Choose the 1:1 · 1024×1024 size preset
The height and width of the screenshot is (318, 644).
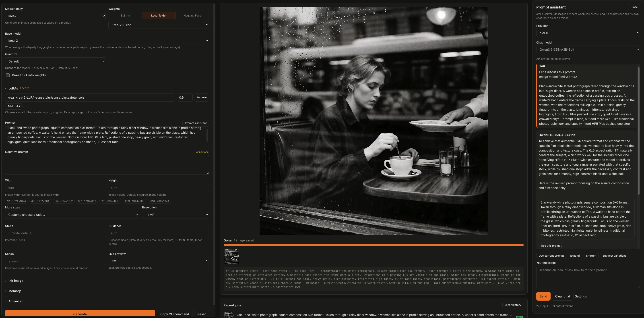point(17,201)
